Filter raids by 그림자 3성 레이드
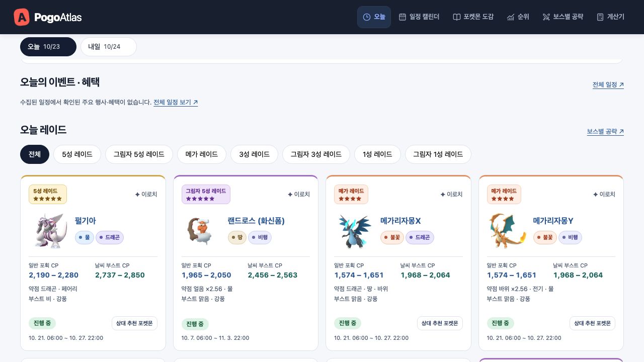644x362 pixels. click(316, 154)
